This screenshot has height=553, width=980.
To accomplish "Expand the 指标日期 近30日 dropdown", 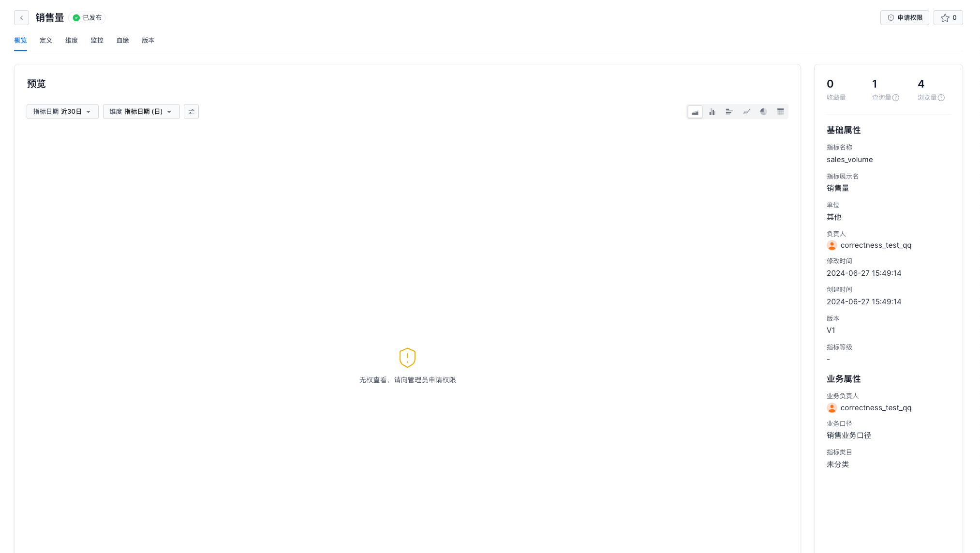I will (x=62, y=112).
